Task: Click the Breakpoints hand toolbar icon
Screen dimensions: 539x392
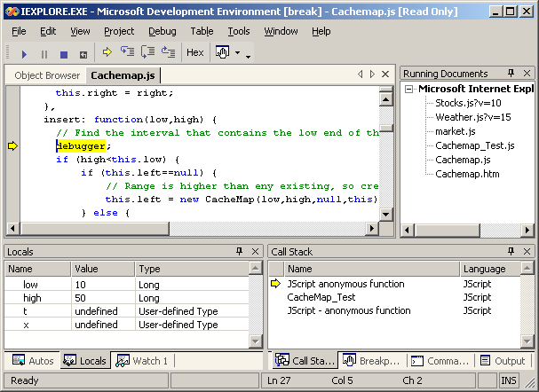Action: pos(222,52)
